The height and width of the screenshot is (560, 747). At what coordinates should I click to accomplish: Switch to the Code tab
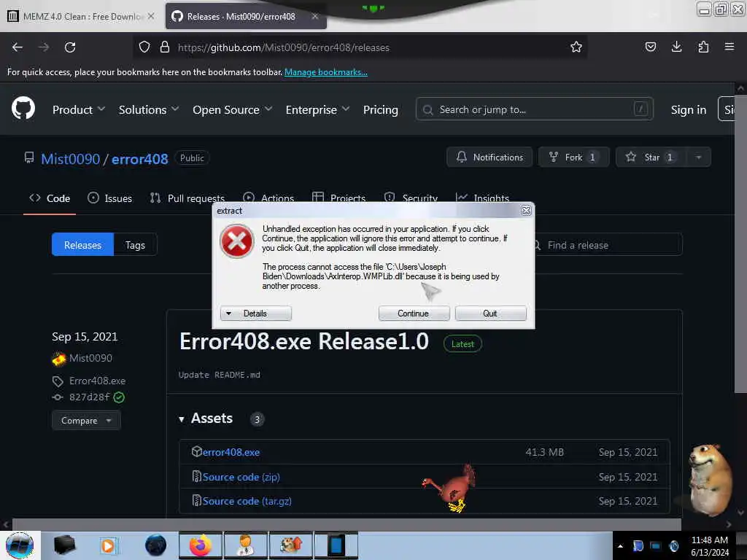tap(50, 198)
